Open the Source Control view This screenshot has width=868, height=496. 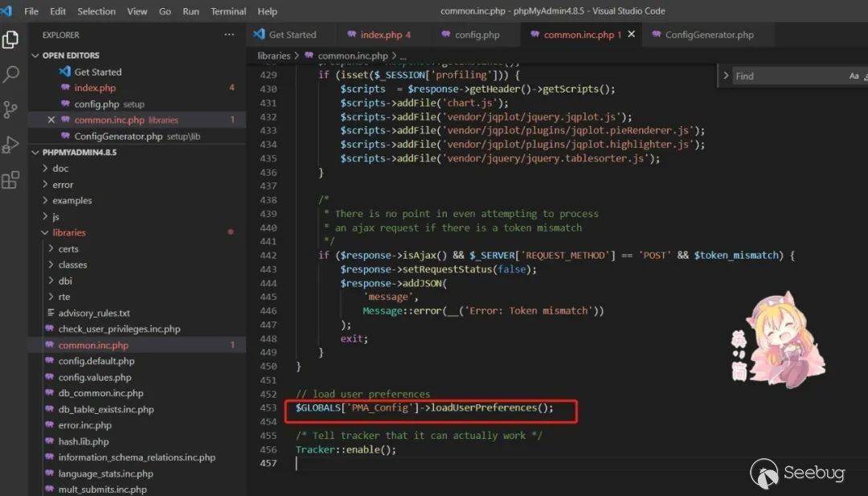pyautogui.click(x=10, y=110)
